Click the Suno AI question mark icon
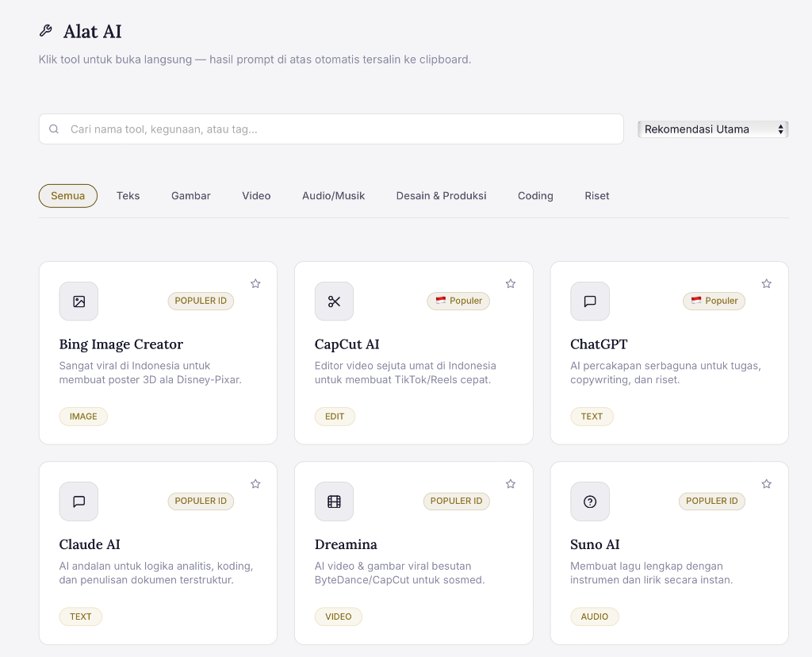The image size is (812, 657). point(590,501)
